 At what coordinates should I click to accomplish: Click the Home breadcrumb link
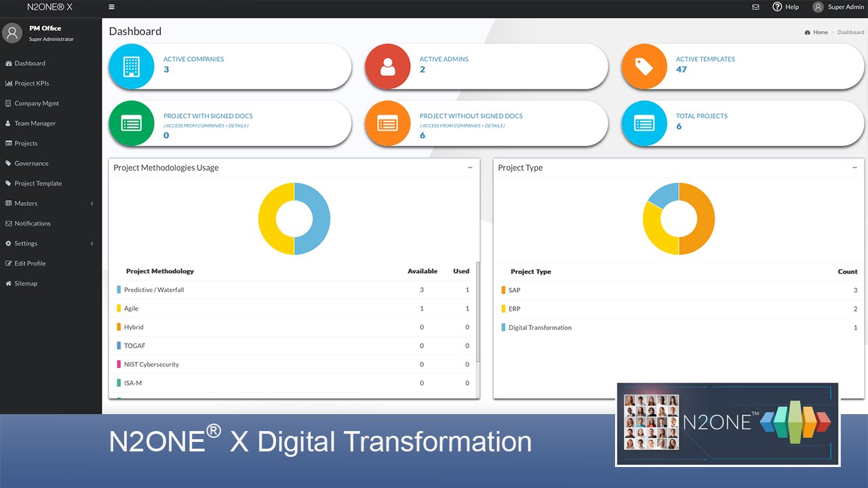tap(821, 33)
